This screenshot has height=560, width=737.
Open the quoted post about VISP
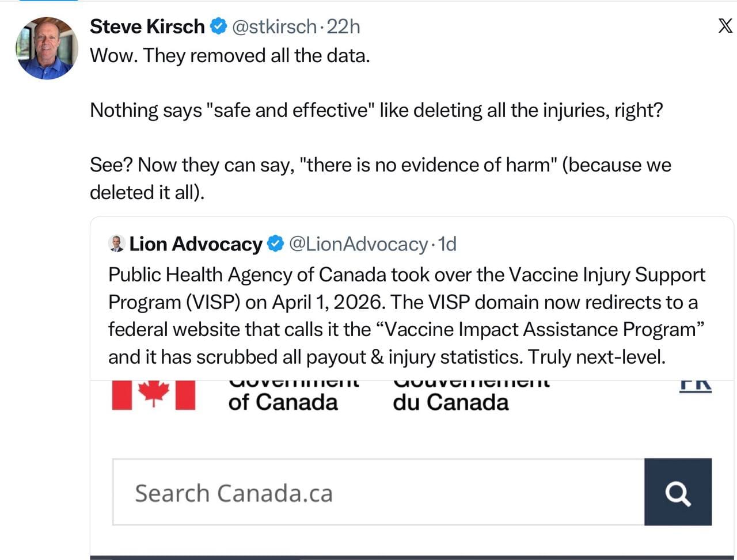pyautogui.click(x=407, y=315)
